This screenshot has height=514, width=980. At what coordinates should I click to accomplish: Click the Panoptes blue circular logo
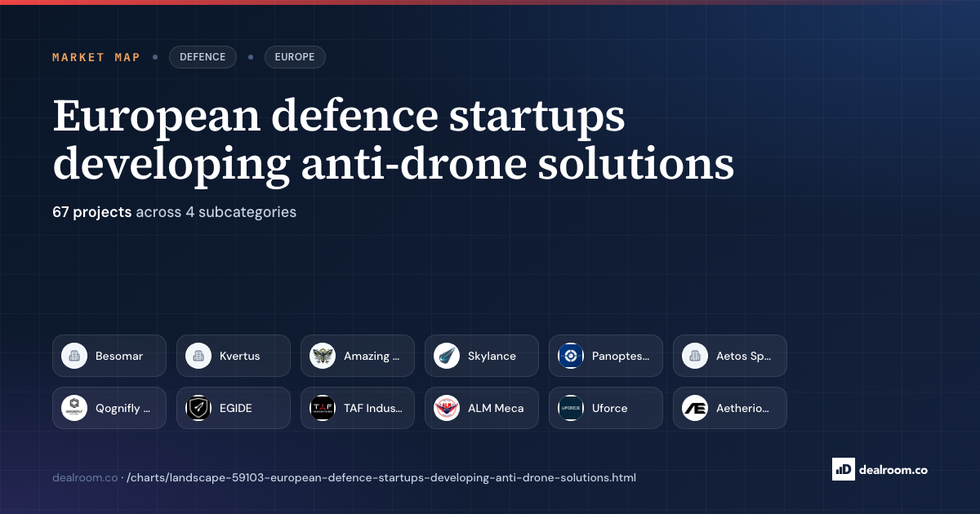571,356
